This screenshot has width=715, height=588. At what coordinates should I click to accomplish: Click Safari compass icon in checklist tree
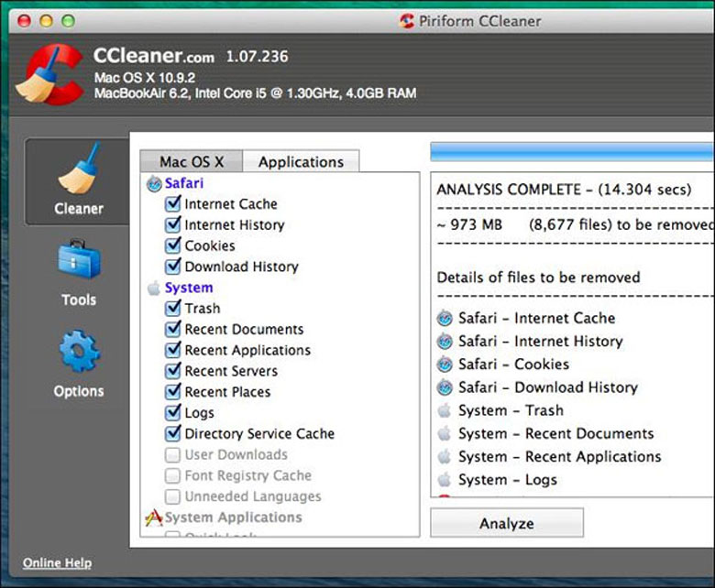[x=153, y=184]
